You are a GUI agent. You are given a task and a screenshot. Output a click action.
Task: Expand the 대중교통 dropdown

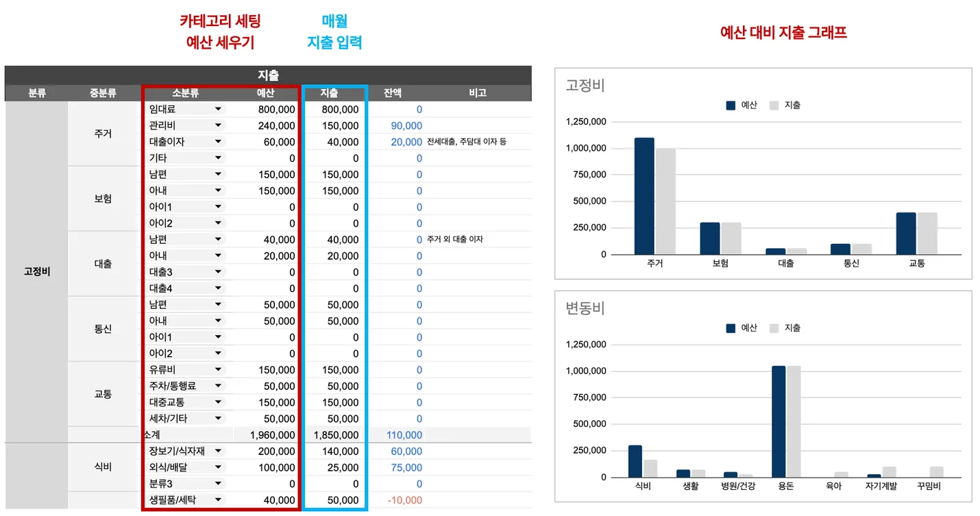click(x=218, y=402)
